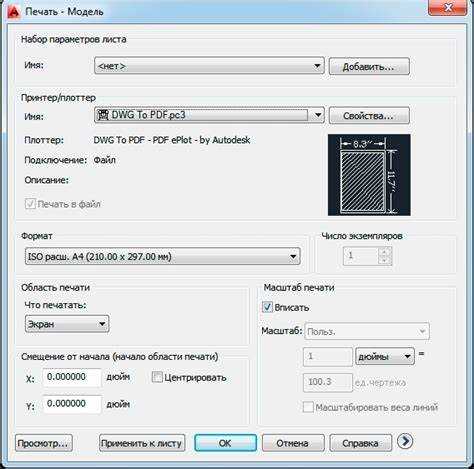Image resolution: width=474 pixels, height=469 pixels.
Task: Click the X offset input field
Action: tap(72, 377)
